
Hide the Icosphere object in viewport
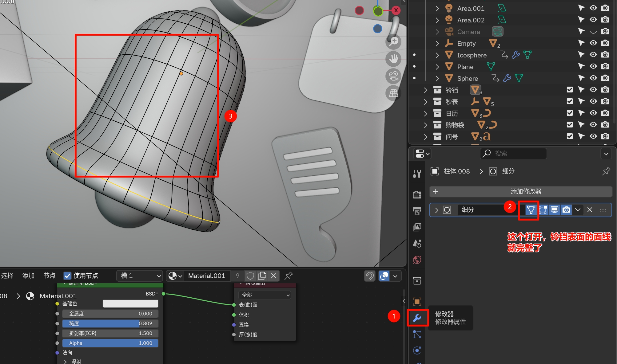tap(593, 55)
